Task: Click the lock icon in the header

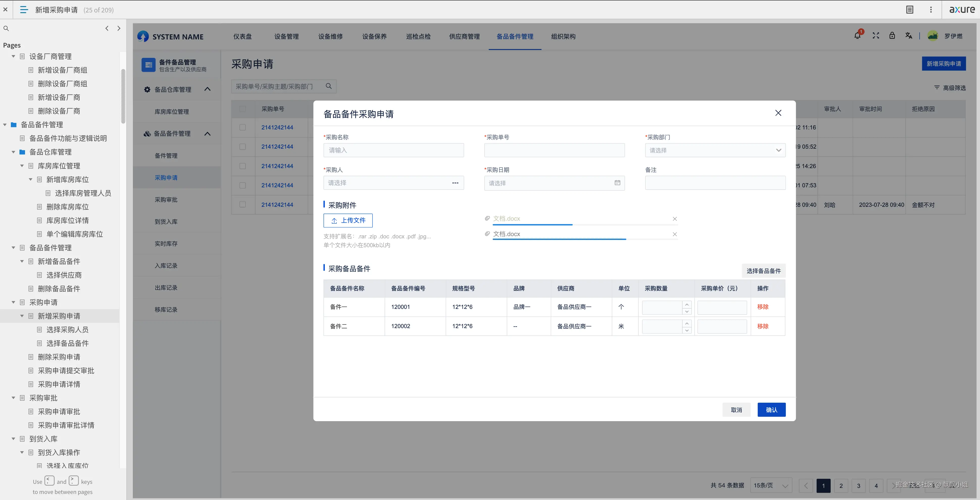Action: click(893, 35)
